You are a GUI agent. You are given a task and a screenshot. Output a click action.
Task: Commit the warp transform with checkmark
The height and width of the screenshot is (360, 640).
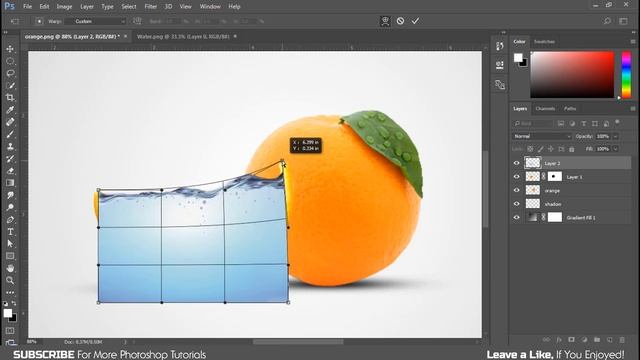coord(415,21)
